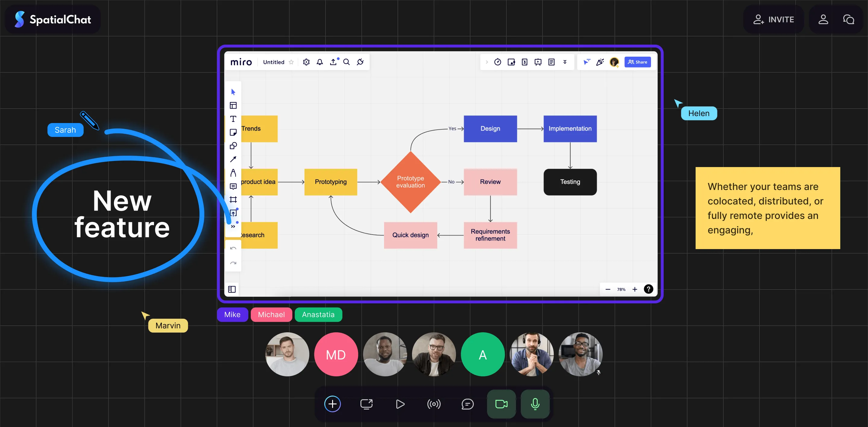868x427 pixels.
Task: Click the screen share icon
Action: point(366,404)
